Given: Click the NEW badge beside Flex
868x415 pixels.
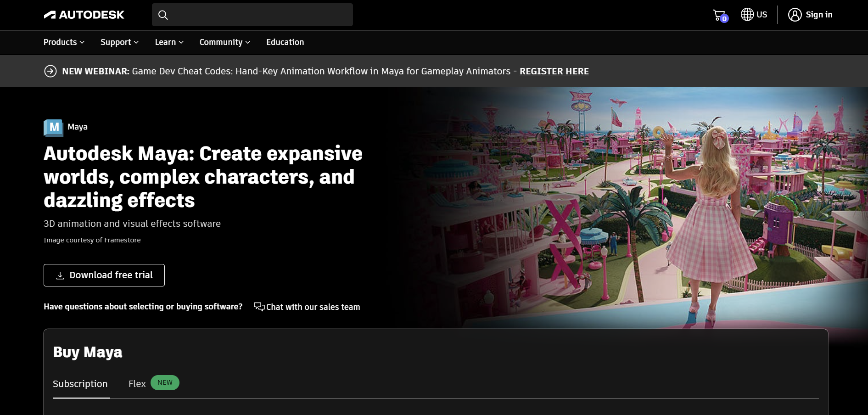Looking at the screenshot, I should click(165, 382).
